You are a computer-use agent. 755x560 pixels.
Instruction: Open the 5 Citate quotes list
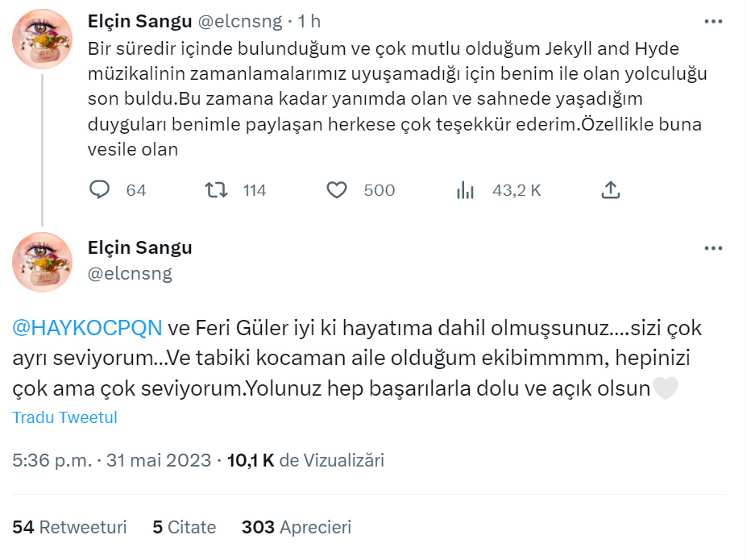click(185, 527)
